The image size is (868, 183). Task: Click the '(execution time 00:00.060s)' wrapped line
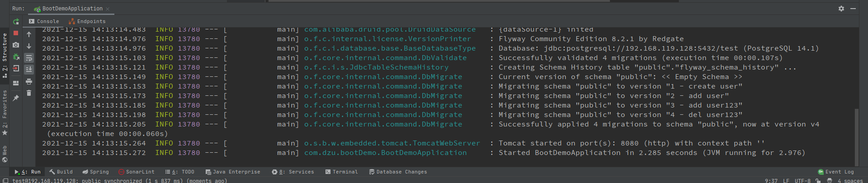[107, 134]
